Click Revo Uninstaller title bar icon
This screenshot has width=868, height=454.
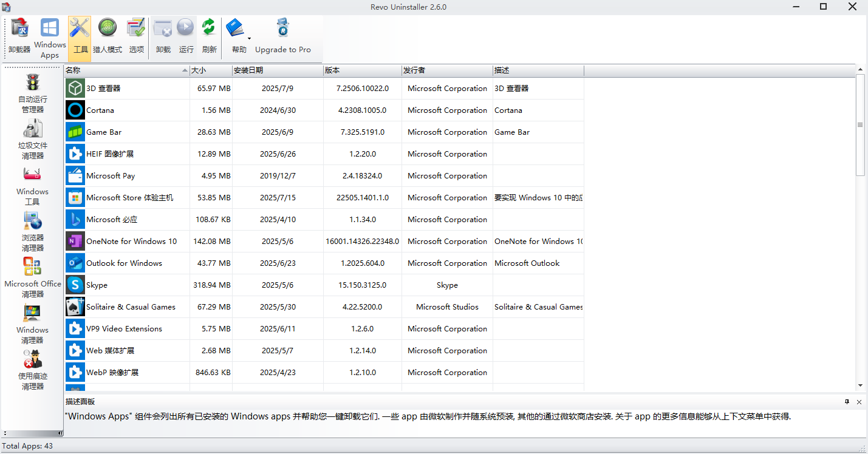click(6, 7)
